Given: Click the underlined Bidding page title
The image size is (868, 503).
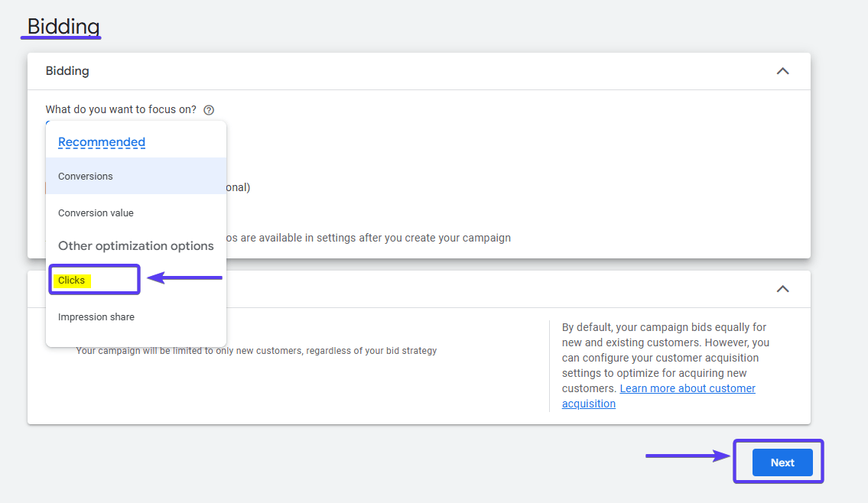Looking at the screenshot, I should click(63, 27).
